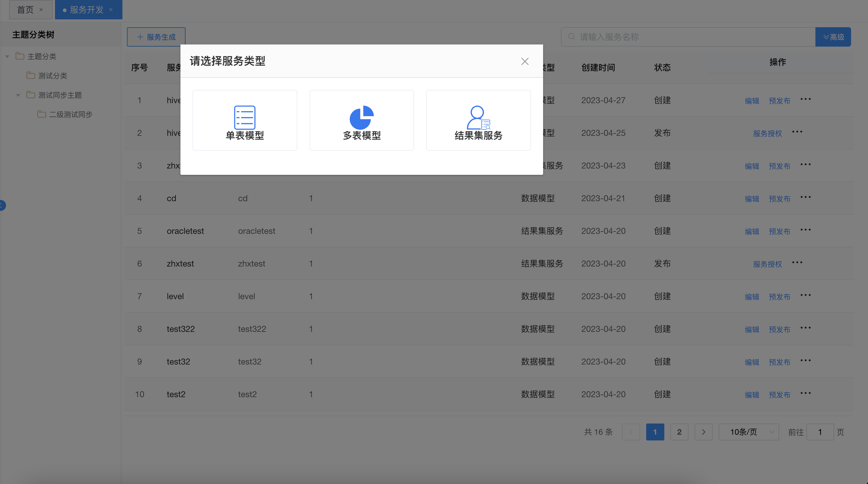Screen dimensions: 868x484
Task: Collapse the sidebar with the blue circle handle
Action: (2, 205)
